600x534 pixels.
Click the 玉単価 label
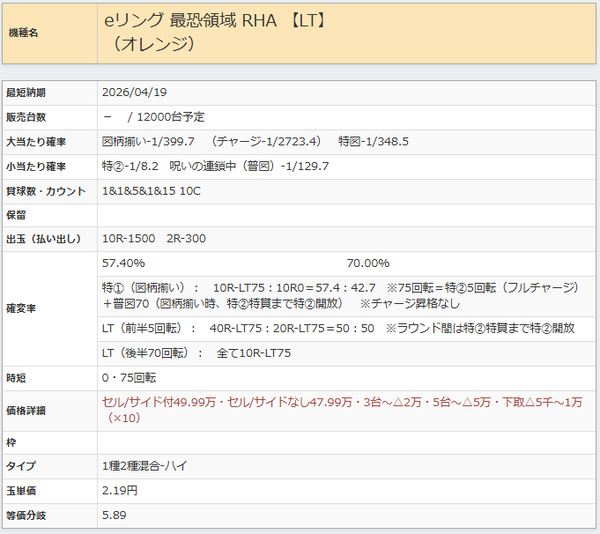21,491
